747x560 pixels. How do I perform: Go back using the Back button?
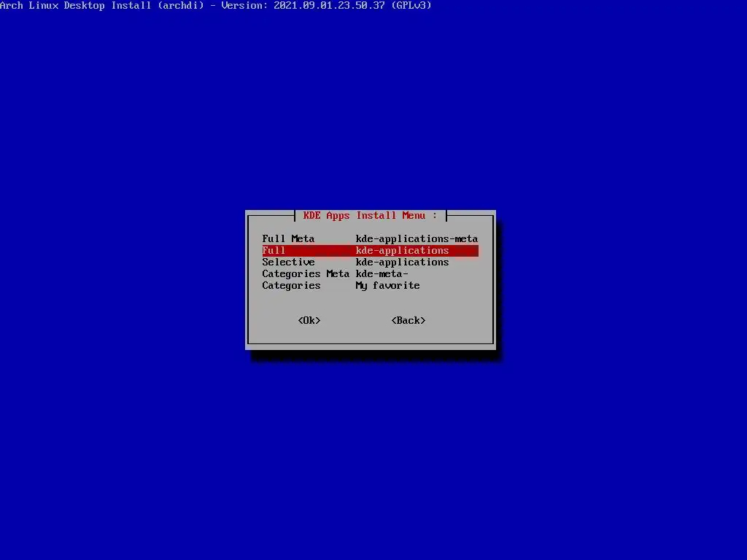409,321
